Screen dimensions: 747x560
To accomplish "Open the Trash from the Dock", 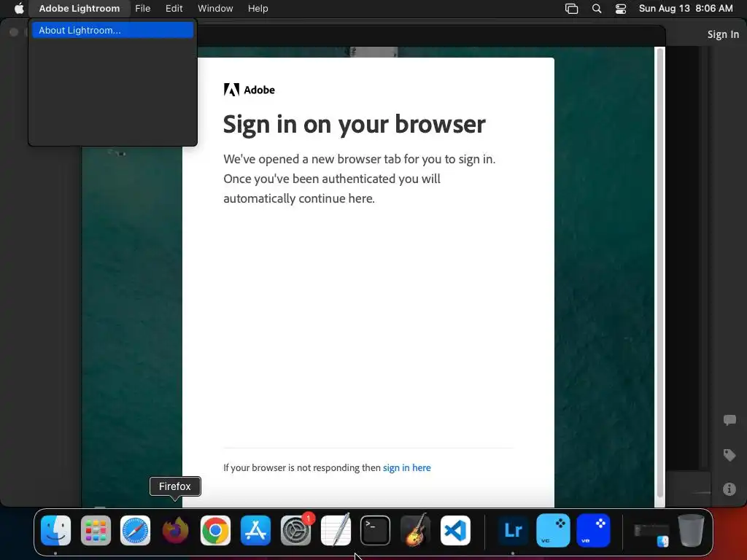I will (x=691, y=531).
